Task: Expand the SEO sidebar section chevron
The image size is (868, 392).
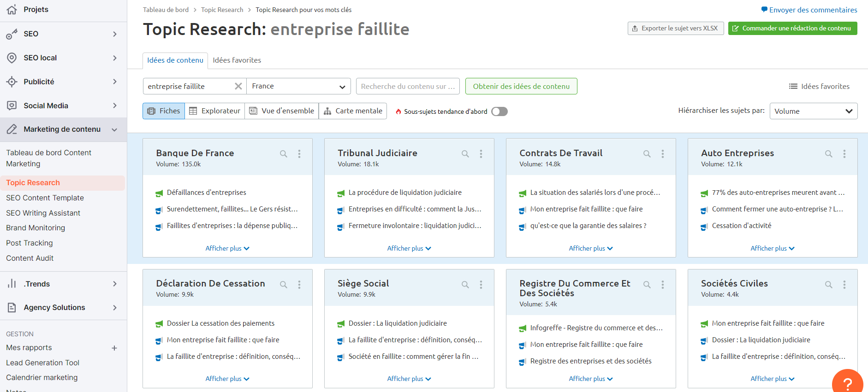Action: (x=115, y=34)
